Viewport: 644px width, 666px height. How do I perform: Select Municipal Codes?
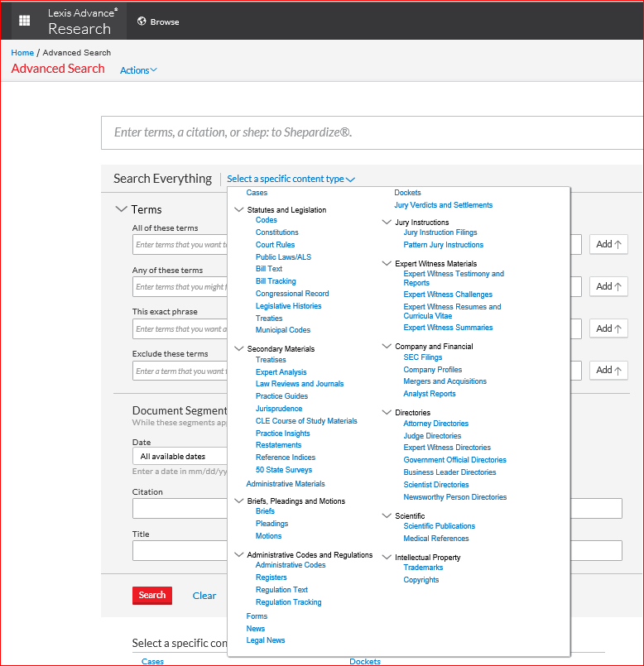click(282, 329)
